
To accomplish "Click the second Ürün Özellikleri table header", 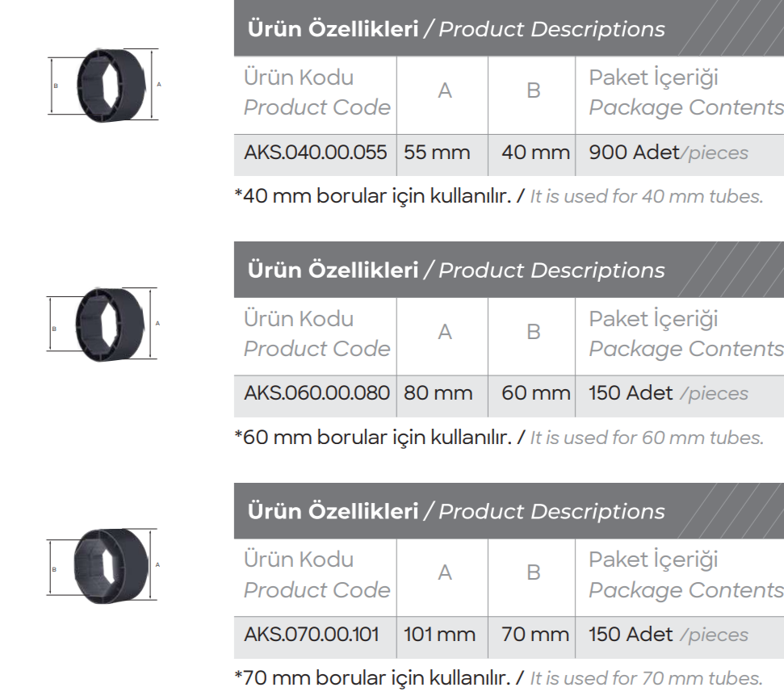I will coord(456,270).
